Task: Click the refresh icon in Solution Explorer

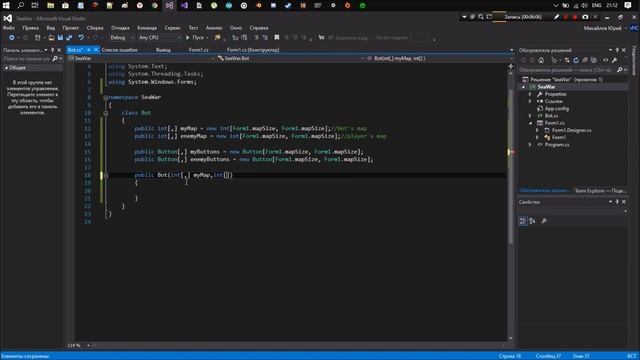Action: pyautogui.click(x=576, y=60)
